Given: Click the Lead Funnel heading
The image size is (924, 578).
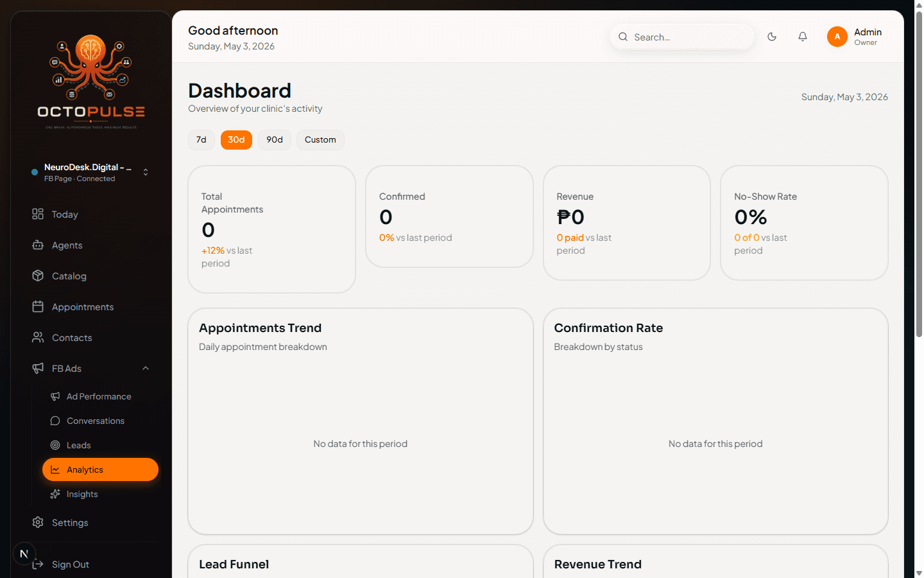Looking at the screenshot, I should click(x=234, y=564).
